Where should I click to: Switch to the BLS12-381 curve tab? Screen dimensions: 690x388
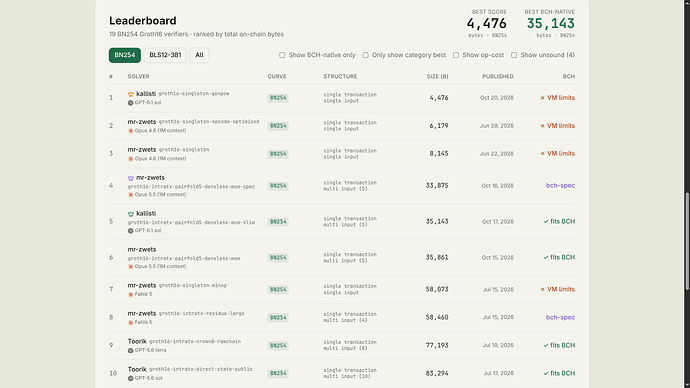(165, 55)
